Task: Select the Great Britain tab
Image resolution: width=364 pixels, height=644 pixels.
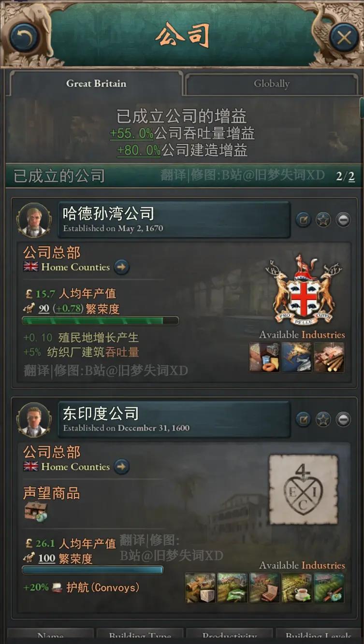Action: click(x=96, y=83)
